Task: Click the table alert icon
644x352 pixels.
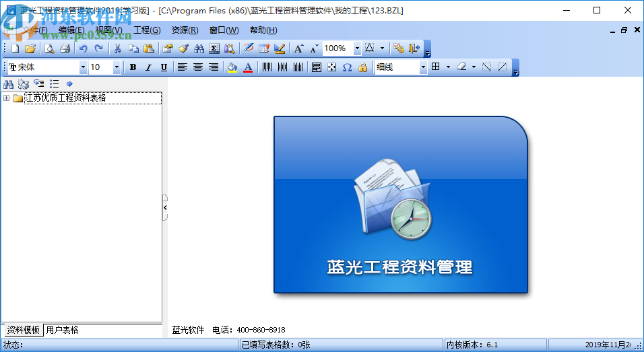Action: coord(263,48)
